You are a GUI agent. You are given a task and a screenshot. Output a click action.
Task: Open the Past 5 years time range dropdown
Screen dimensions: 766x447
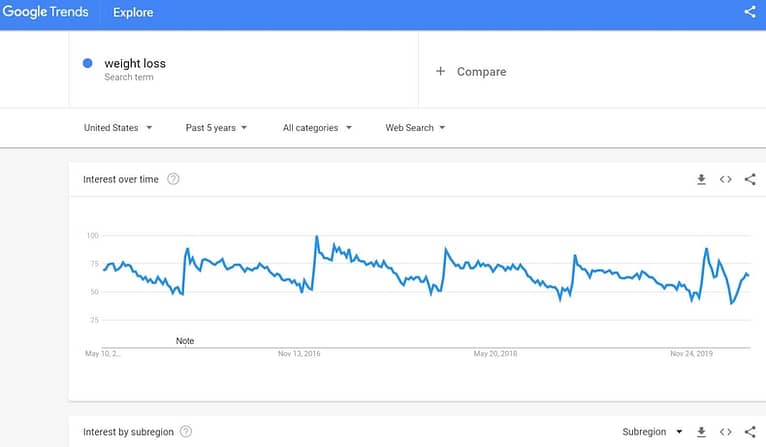point(216,128)
